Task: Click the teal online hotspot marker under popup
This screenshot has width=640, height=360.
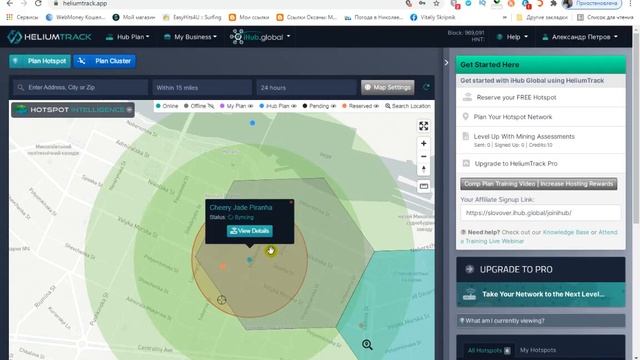Action: 250,260
